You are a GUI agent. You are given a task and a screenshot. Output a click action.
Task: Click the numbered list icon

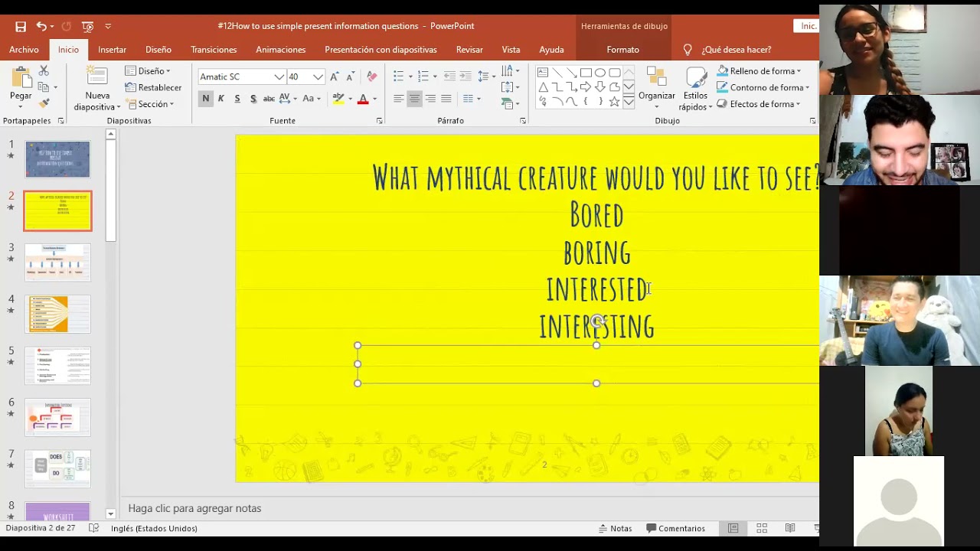tap(423, 77)
